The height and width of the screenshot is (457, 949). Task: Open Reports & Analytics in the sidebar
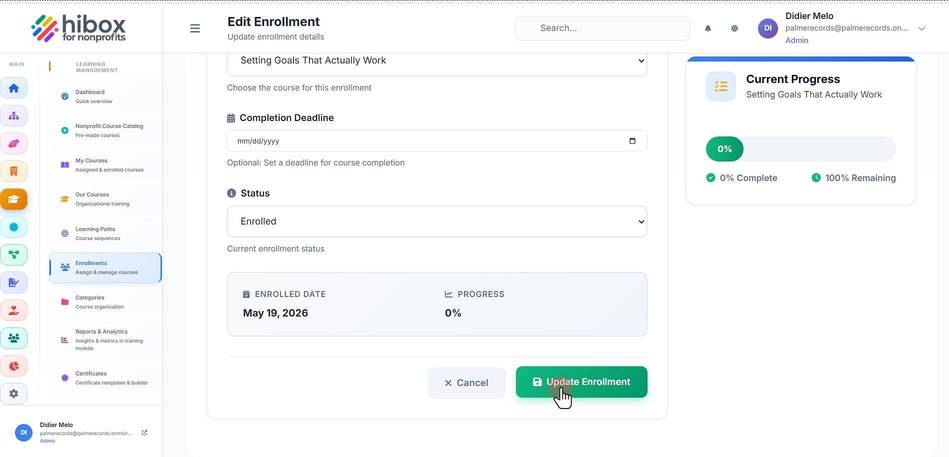click(105, 340)
